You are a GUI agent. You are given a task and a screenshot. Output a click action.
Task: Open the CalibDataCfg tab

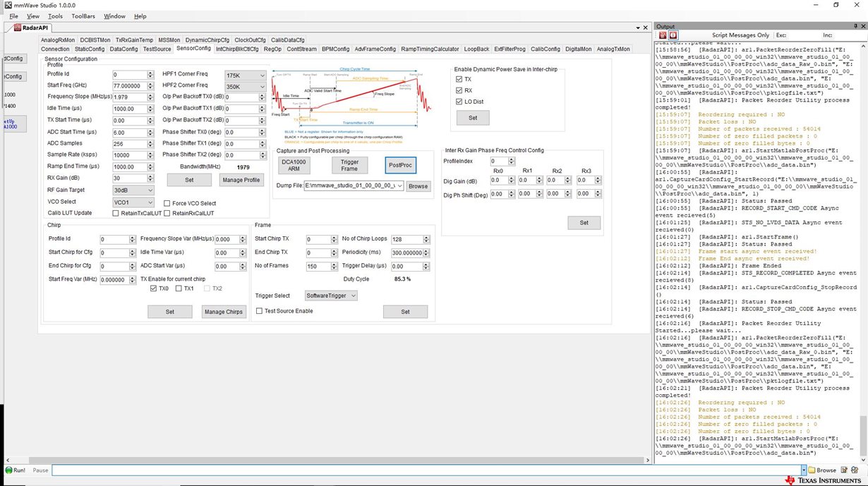coord(288,40)
